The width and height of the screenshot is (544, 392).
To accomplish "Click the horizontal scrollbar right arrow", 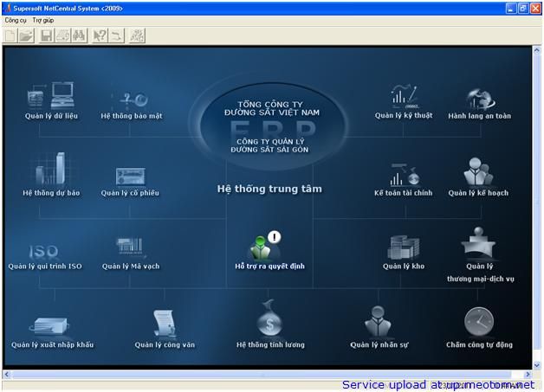I will (528, 375).
